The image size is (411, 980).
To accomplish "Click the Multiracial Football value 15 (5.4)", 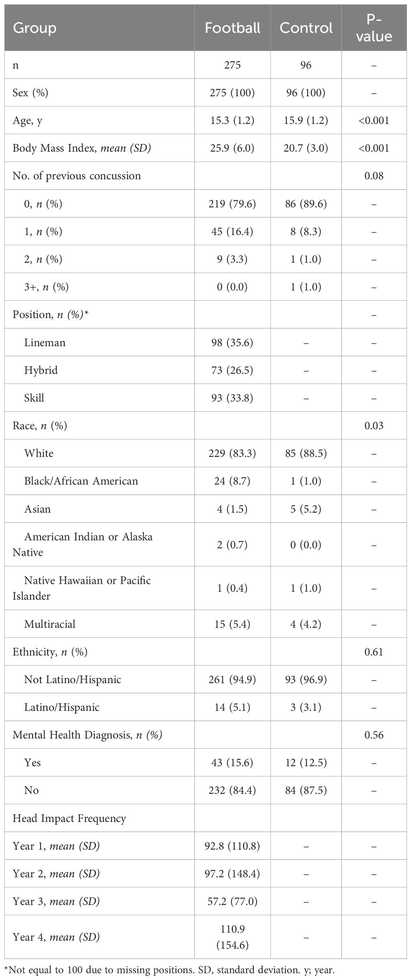I will tap(233, 624).
